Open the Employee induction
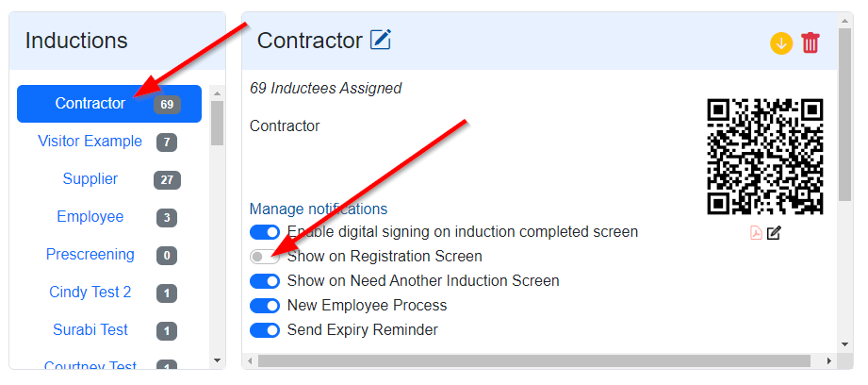868x385 pixels. [x=90, y=217]
